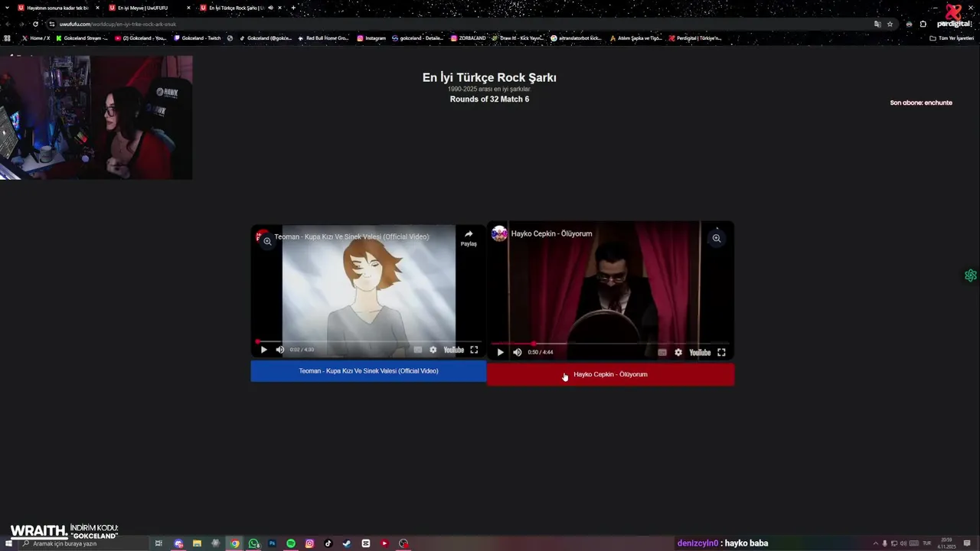Open Teoman video on YouTube logo
980x551 pixels.
click(x=454, y=350)
